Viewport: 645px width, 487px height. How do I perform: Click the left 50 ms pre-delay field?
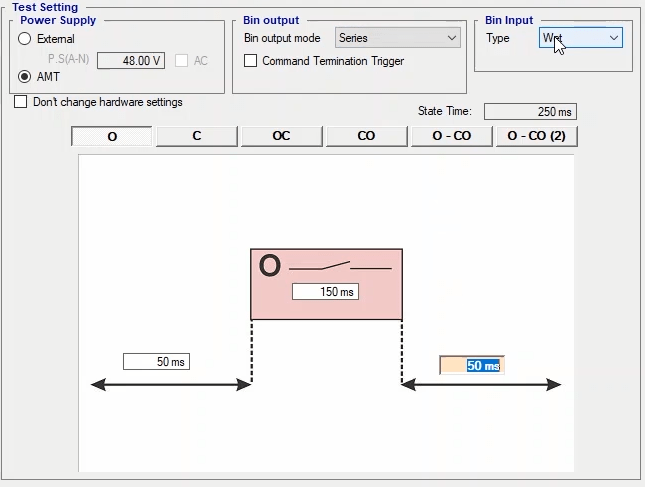point(156,362)
